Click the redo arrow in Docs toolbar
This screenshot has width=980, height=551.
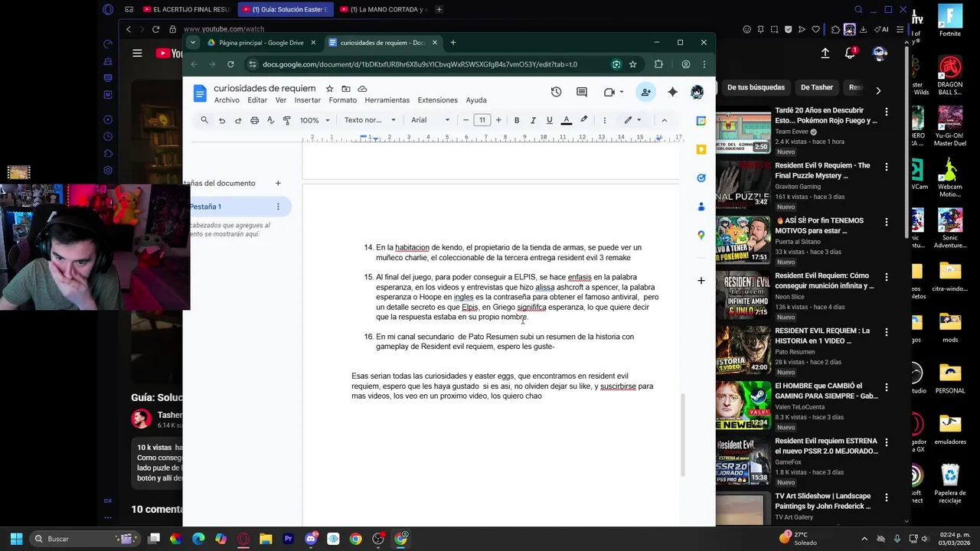click(x=238, y=120)
